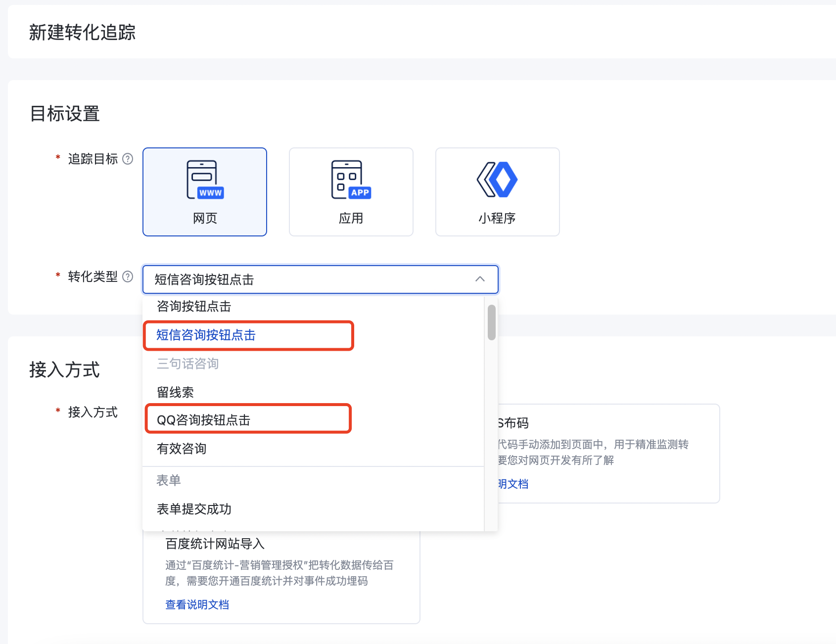Click the 转化类型 combo box field
Screen dimensions: 836x644
pos(307,279)
